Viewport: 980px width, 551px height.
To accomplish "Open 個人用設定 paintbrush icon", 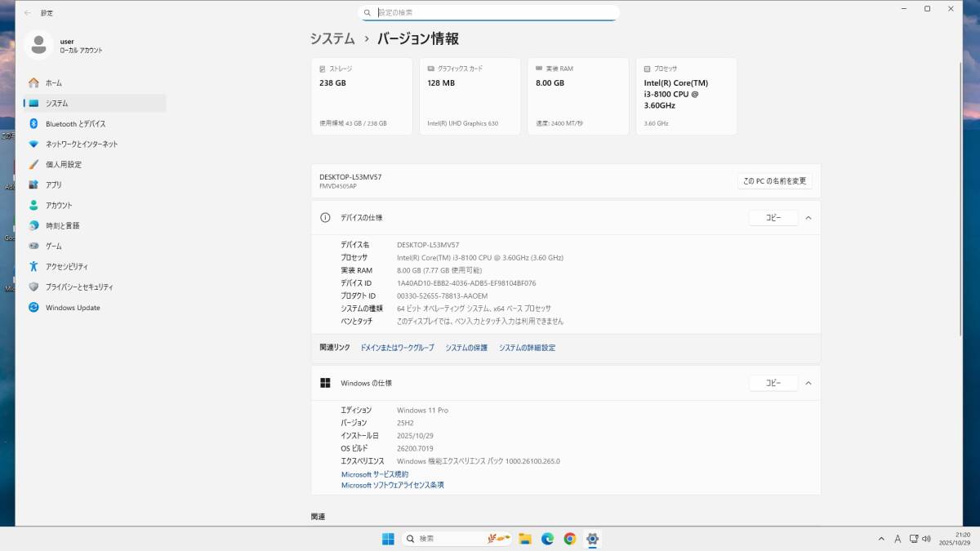I will 33,165.
